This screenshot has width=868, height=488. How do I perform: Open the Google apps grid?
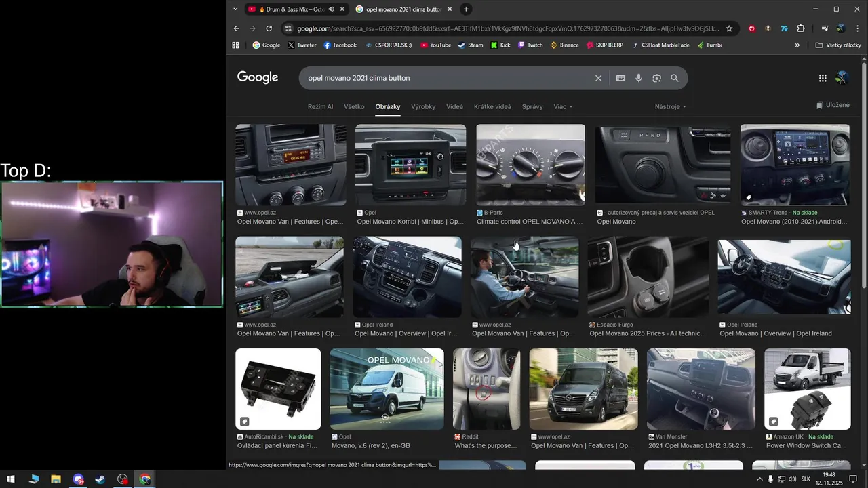[x=823, y=78]
